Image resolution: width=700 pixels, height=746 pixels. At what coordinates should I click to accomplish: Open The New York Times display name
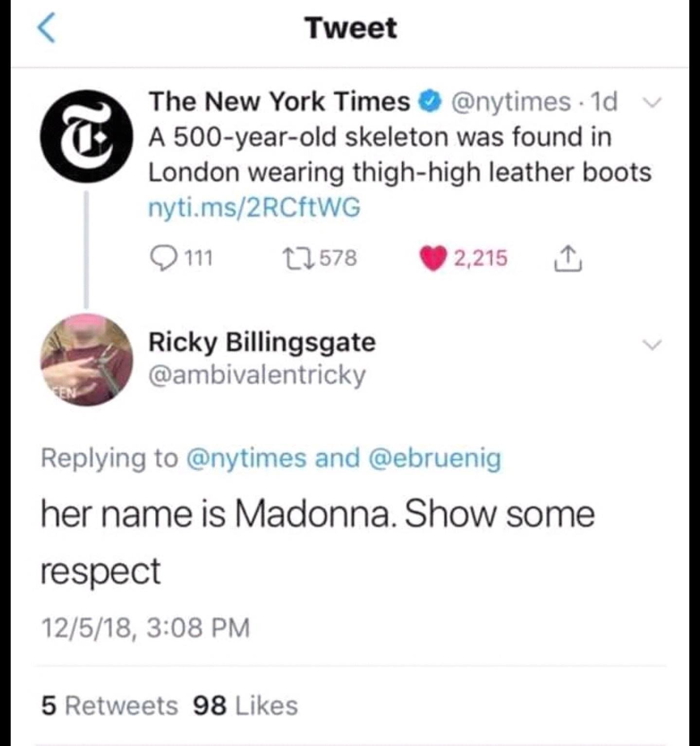coord(279,102)
